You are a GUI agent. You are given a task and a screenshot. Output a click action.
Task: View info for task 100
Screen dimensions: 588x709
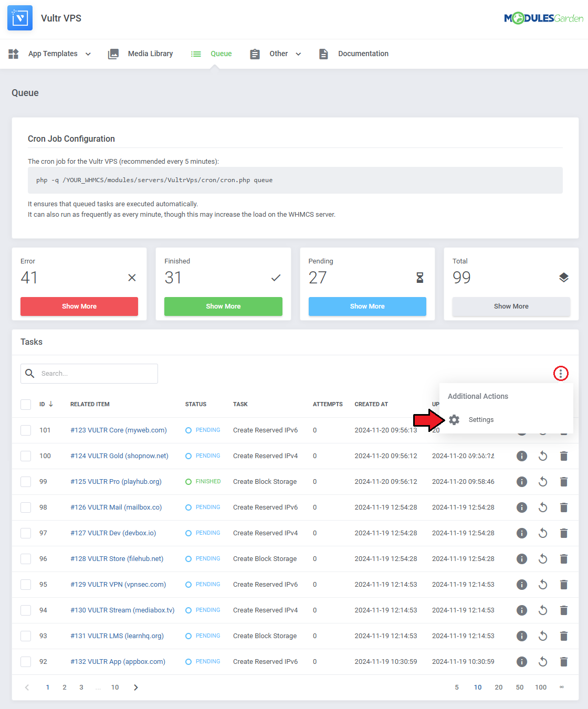(x=522, y=456)
